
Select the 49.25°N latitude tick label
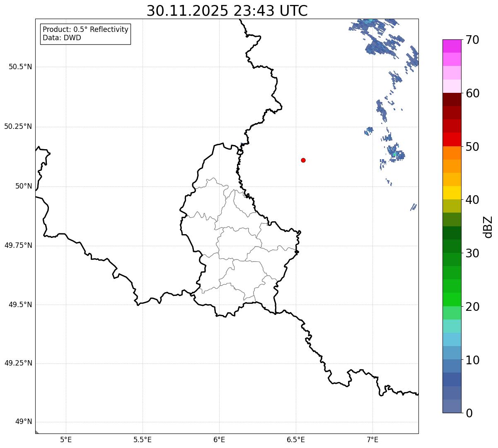(18, 363)
